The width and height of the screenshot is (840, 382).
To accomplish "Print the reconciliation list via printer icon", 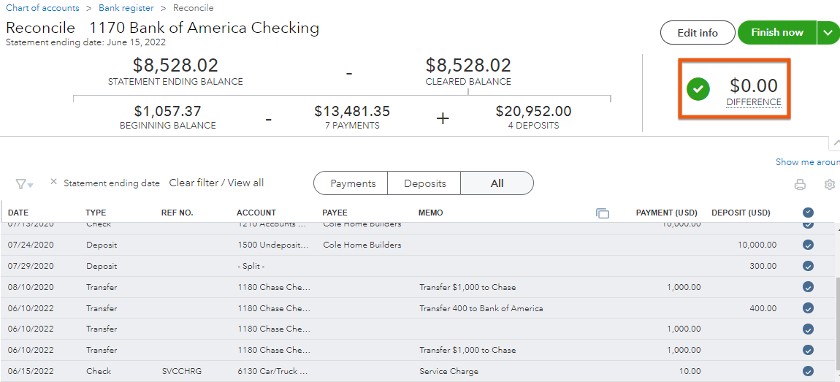I will pyautogui.click(x=800, y=185).
